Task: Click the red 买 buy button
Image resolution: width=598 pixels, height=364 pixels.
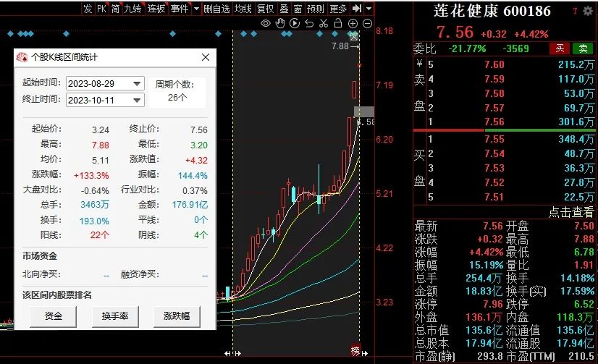Action: (560, 48)
